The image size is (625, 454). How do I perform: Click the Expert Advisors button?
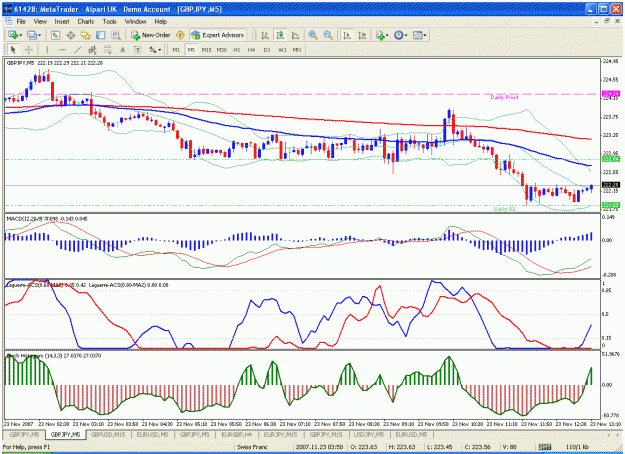pyautogui.click(x=218, y=35)
